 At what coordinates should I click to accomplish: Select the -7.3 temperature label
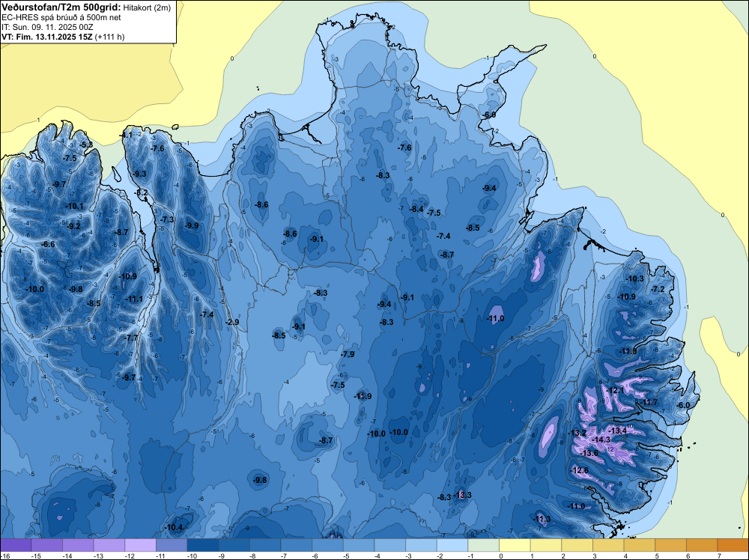click(x=167, y=219)
